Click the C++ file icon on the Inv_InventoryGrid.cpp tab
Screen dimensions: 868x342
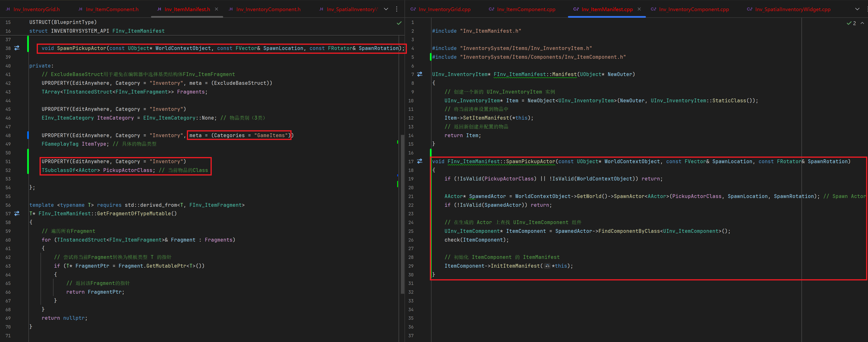click(x=413, y=9)
